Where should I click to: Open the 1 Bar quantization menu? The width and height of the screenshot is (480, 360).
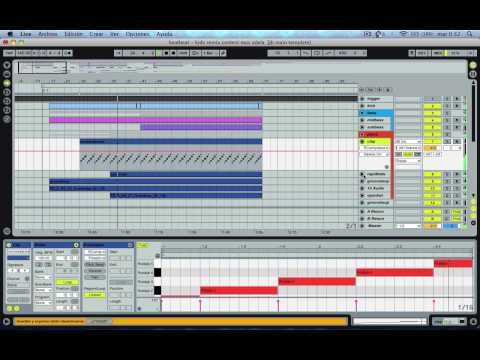click(x=210, y=53)
